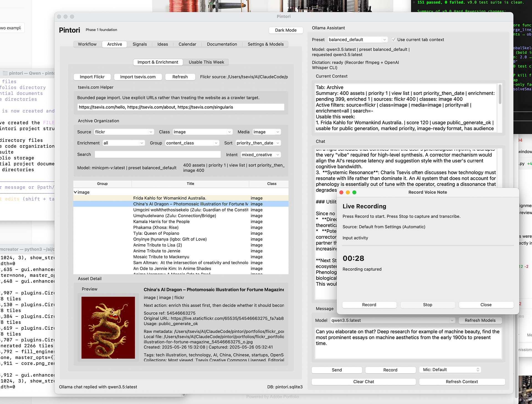532x404 pixels.
Task: Stop the live voice recording
Action: 427,305
